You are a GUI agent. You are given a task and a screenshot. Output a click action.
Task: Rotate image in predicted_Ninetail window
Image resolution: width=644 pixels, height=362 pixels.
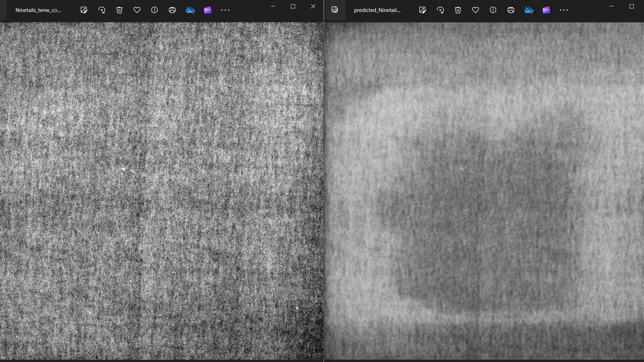coord(440,10)
